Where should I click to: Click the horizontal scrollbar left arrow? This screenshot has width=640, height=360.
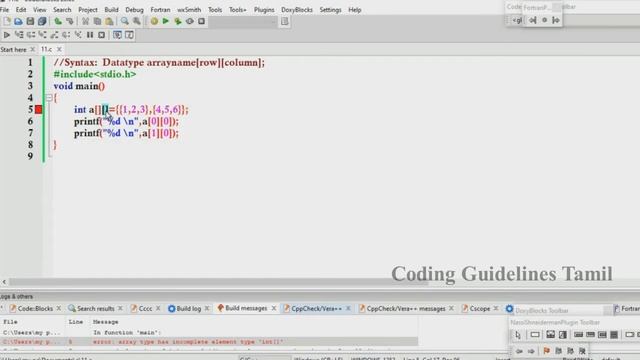click(4, 282)
